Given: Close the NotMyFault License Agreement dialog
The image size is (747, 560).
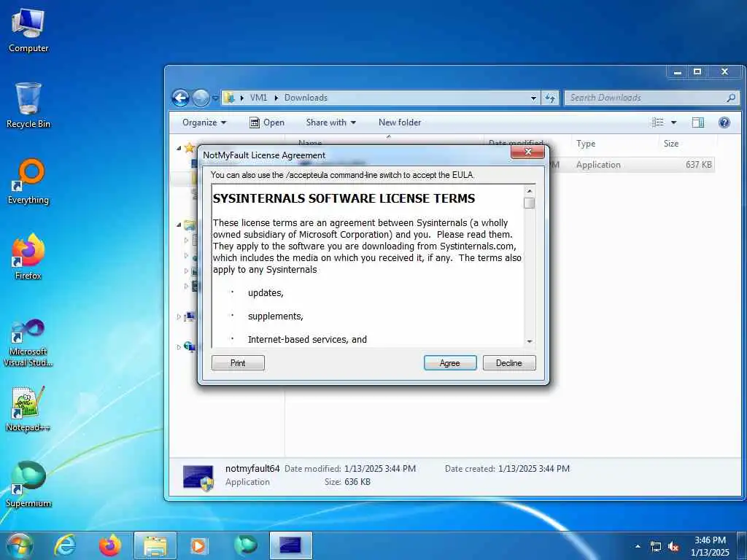Looking at the screenshot, I should 527,152.
